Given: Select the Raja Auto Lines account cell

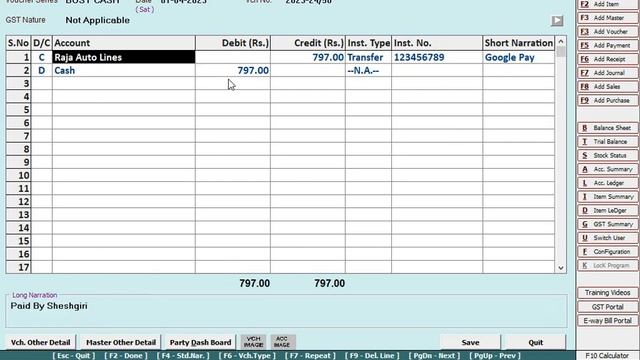Looking at the screenshot, I should (x=124, y=57).
